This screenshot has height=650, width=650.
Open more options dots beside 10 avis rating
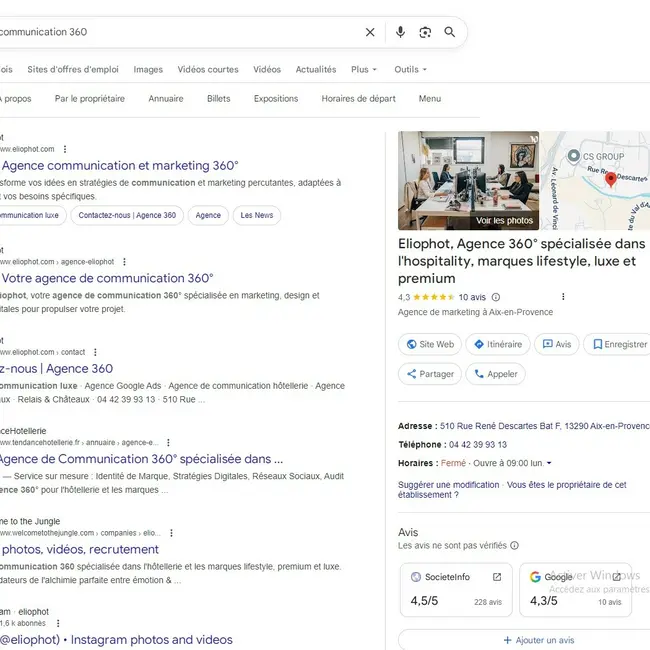pyautogui.click(x=563, y=297)
